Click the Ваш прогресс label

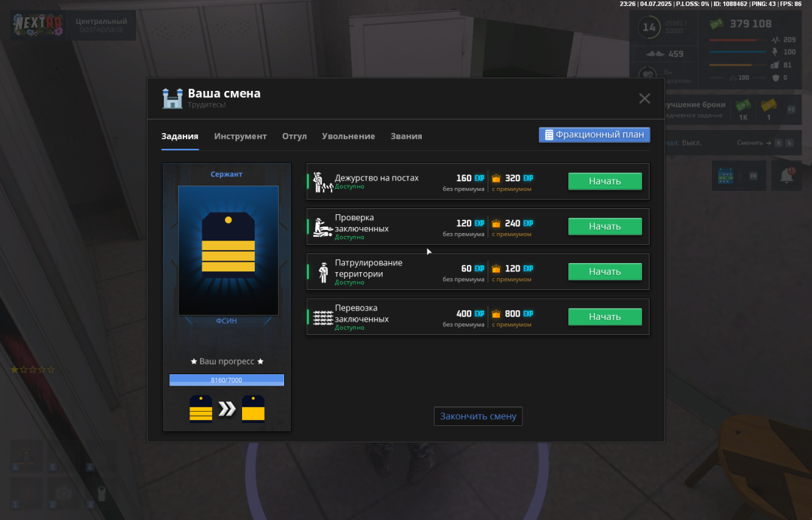click(x=227, y=361)
